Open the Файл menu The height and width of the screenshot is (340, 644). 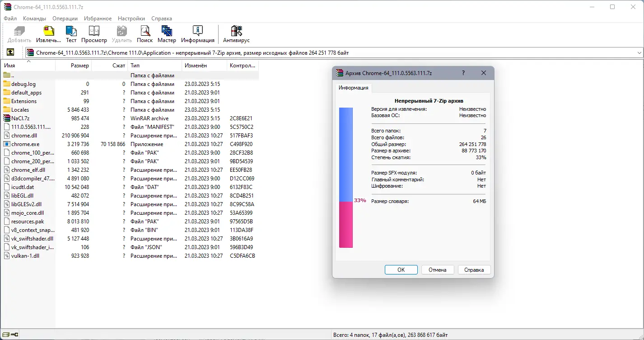click(x=10, y=18)
